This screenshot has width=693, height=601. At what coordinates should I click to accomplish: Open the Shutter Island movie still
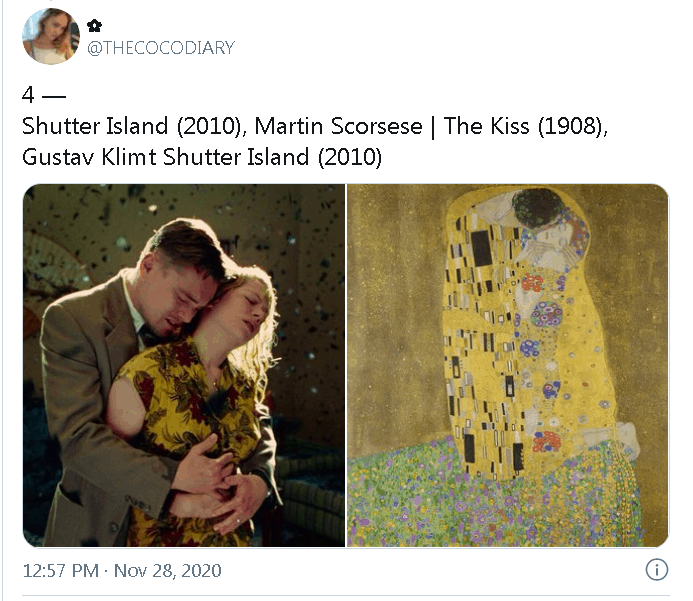pyautogui.click(x=184, y=365)
